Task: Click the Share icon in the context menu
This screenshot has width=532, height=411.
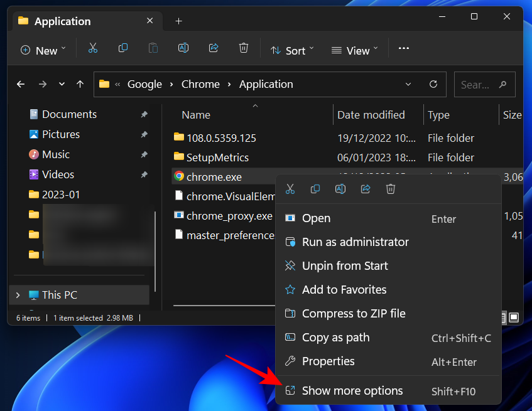Action: (366, 189)
